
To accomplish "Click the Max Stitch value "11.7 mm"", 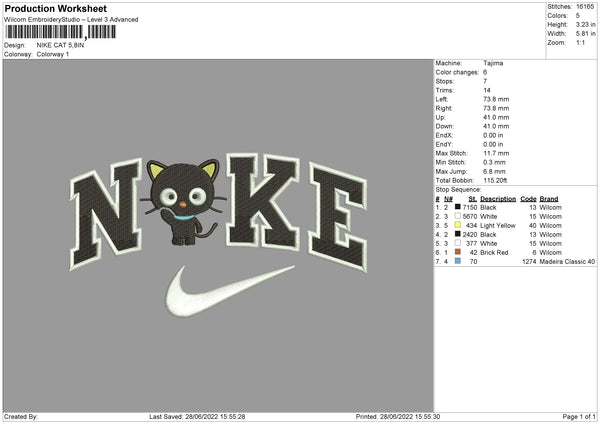I will tap(496, 153).
